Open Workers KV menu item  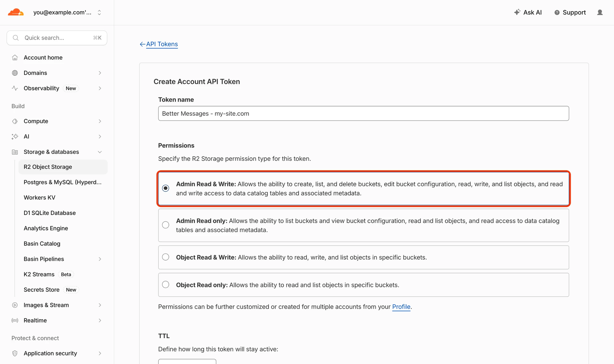click(39, 198)
